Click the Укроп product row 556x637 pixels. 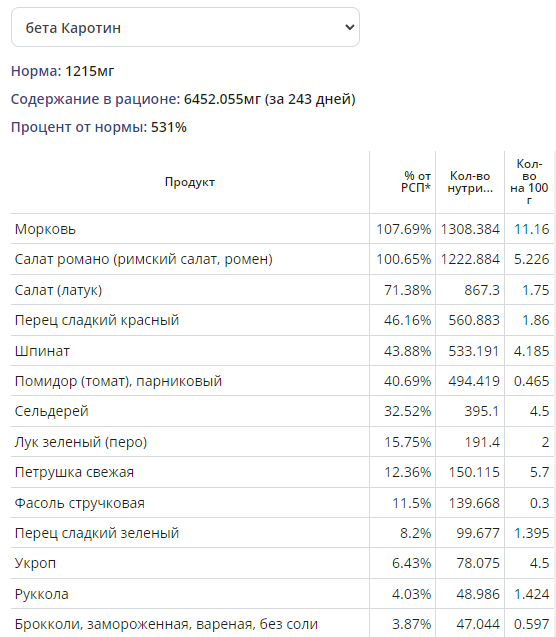click(x=282, y=563)
